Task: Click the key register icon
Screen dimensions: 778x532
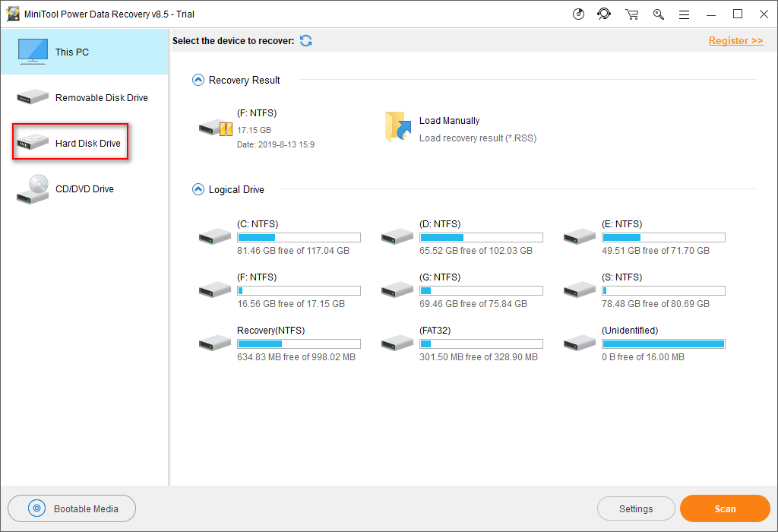Action: (x=659, y=14)
